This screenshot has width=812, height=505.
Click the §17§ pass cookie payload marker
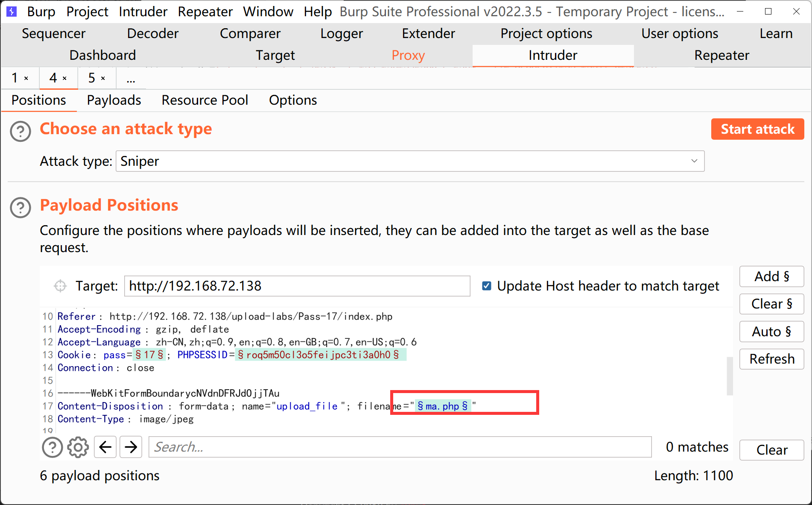pos(149,355)
